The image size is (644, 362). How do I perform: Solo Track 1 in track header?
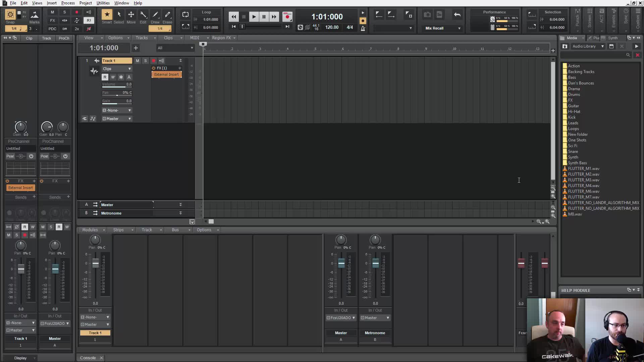(x=145, y=61)
